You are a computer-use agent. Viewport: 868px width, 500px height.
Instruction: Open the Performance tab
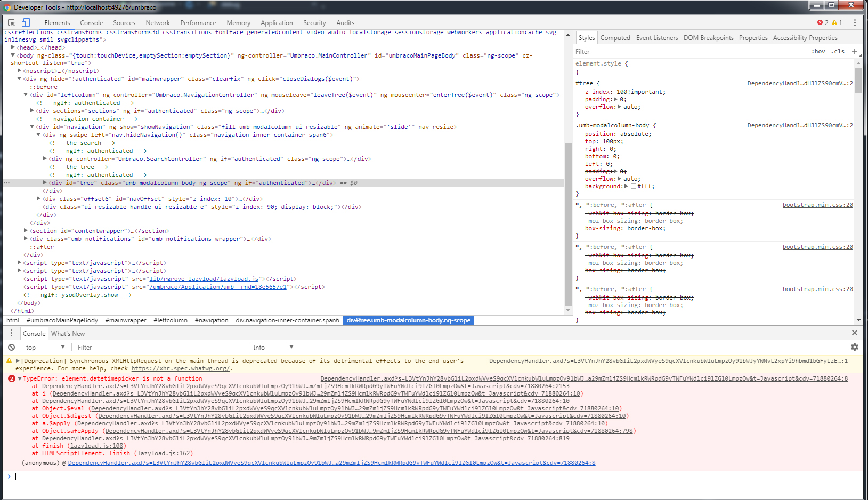[198, 23]
